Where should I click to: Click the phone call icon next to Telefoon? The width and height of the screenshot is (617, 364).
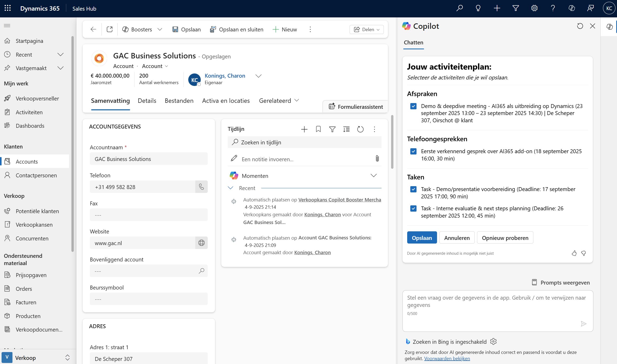point(201,187)
